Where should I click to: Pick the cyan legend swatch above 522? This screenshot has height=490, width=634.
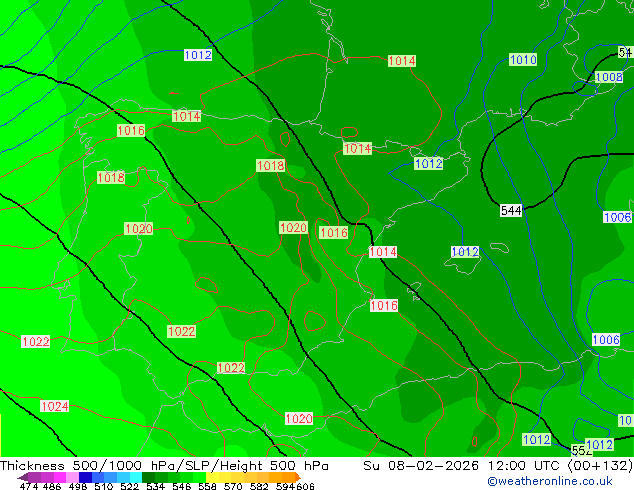pyautogui.click(x=136, y=477)
